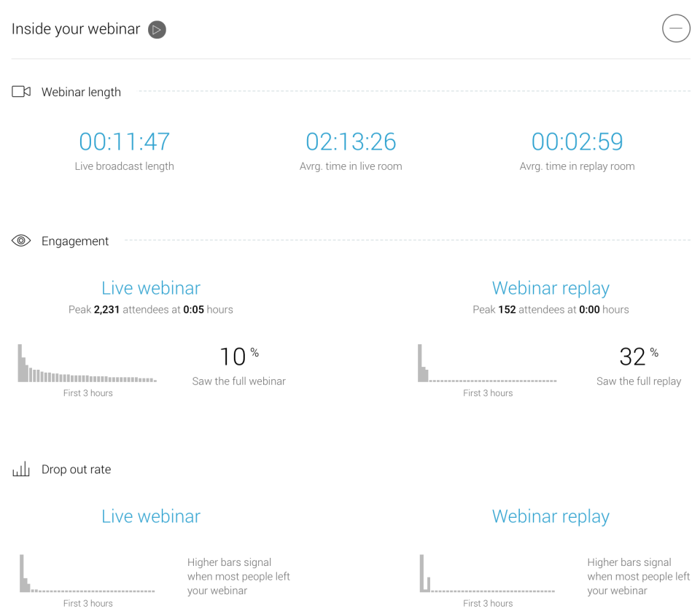Click the eye icon next to Engagement
700x614 pixels.
pyautogui.click(x=20, y=240)
